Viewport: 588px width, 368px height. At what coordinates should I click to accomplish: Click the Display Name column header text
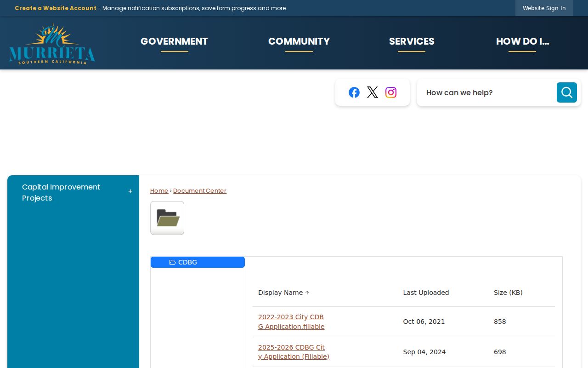pyautogui.click(x=280, y=293)
